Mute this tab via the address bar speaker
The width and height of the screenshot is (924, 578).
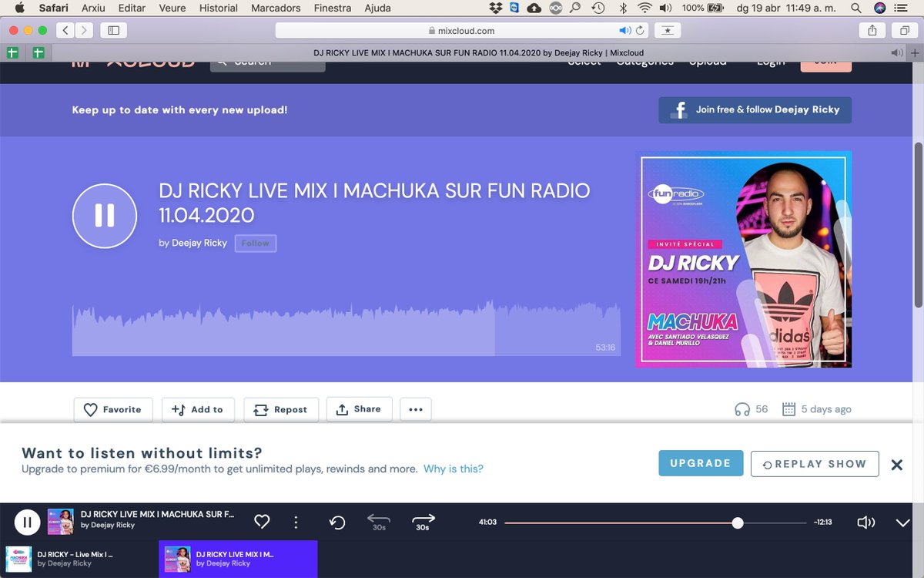(625, 31)
